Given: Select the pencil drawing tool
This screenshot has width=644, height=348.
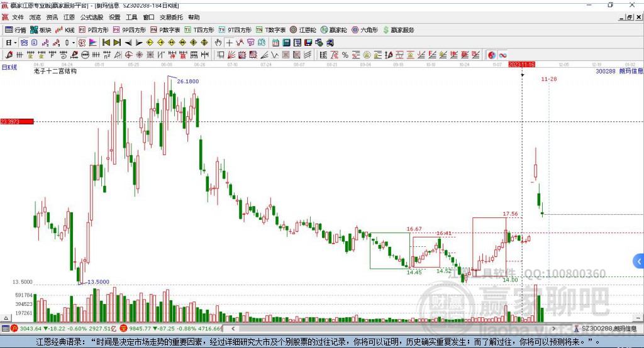Looking at the screenshot, I should pos(9,55).
